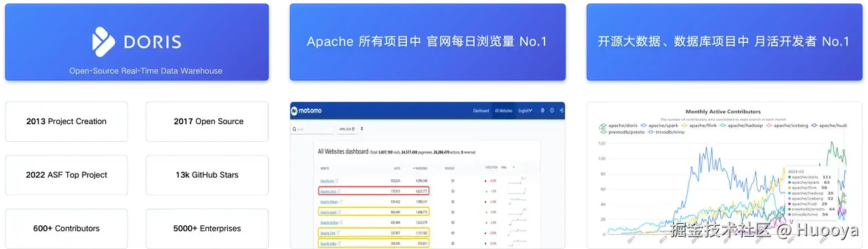The height and width of the screenshot is (249, 868).
Task: Click the 'Apache 所有项目中 官网每日浏览量 No.1' banner
Action: [x=427, y=41]
